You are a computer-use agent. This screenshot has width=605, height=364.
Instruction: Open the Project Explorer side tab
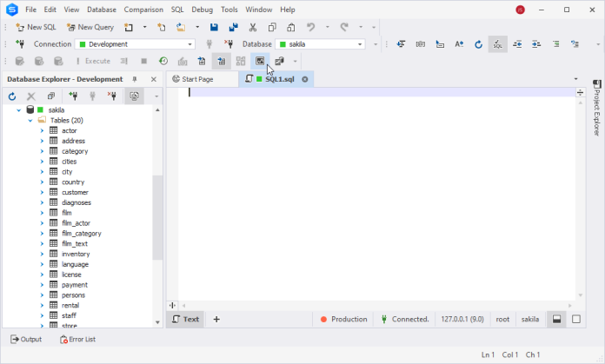point(597,108)
